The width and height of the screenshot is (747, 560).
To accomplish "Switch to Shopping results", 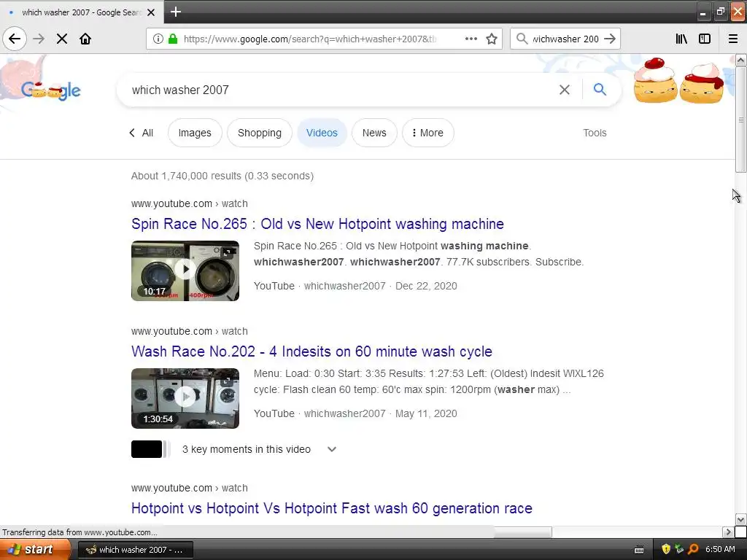I will (260, 133).
